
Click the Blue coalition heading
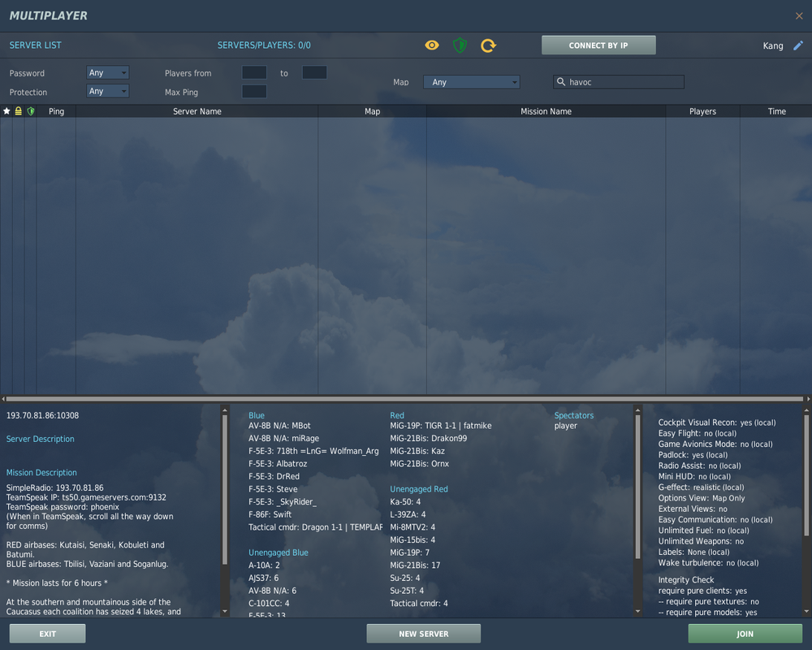(x=257, y=416)
